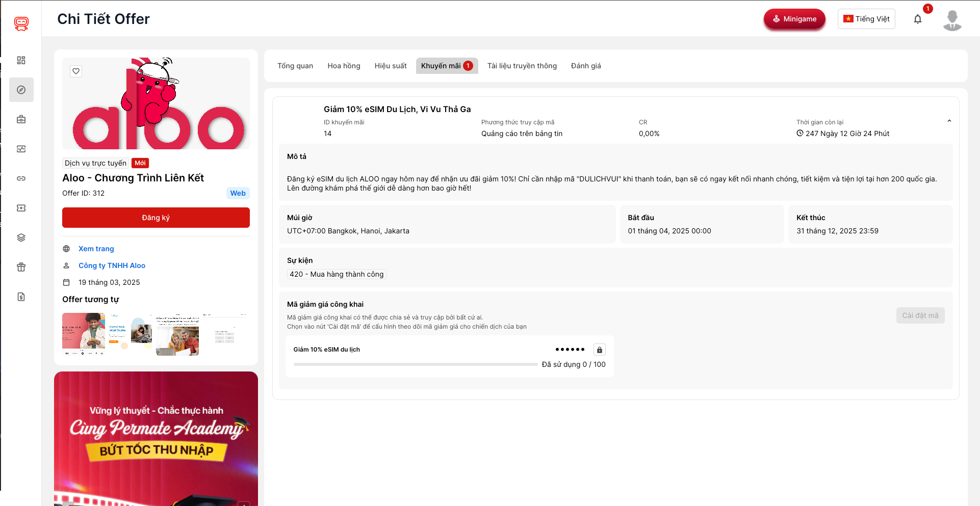The height and width of the screenshot is (506, 980).
Task: Open the compass explore icon in sidebar
Action: click(21, 90)
